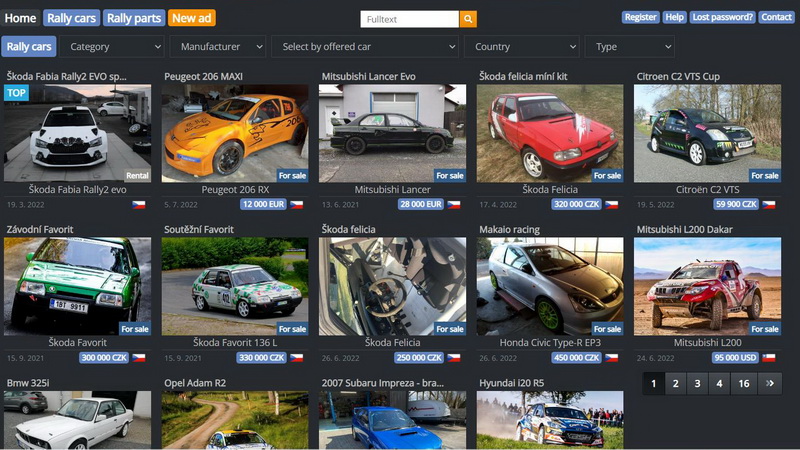Click the Register button
Viewport: 800px width, 450px height.
(x=640, y=18)
